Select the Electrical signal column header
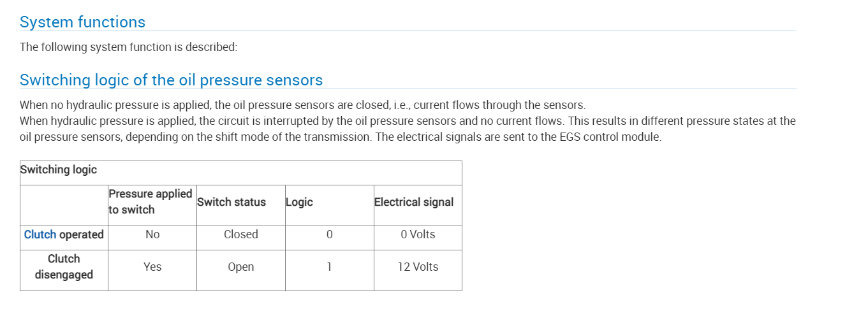The image size is (868, 309). 414,202
